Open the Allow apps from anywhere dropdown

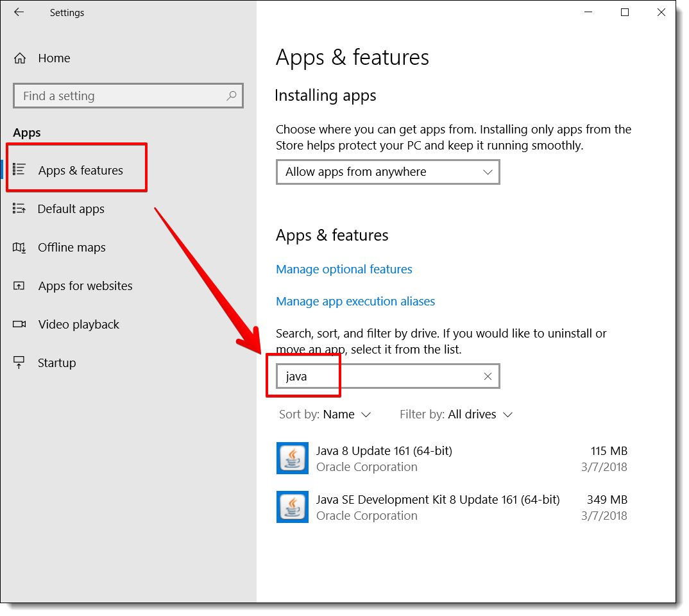coord(388,172)
